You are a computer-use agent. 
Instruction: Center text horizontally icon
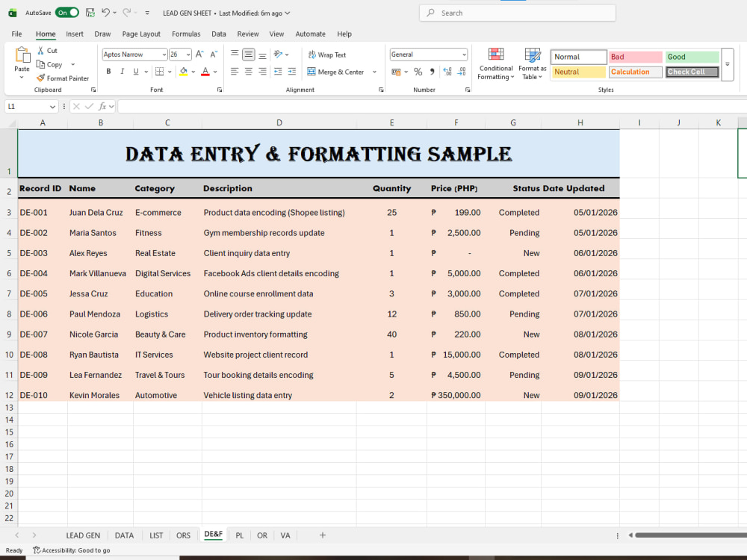coord(249,72)
